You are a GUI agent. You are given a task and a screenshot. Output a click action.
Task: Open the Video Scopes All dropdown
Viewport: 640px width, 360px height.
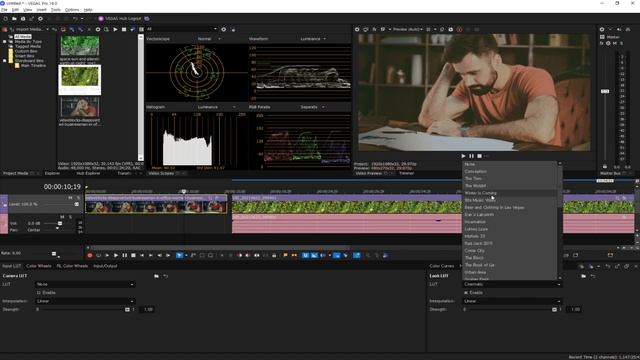click(182, 29)
